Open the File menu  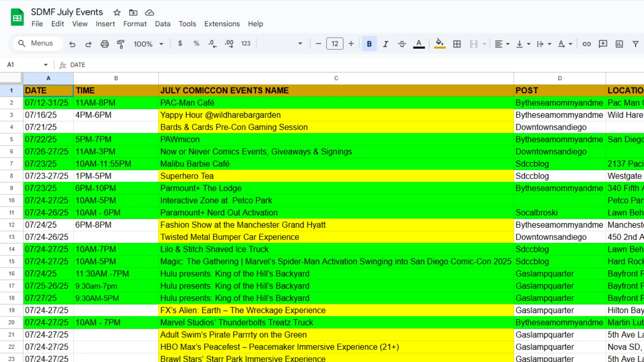coord(37,24)
